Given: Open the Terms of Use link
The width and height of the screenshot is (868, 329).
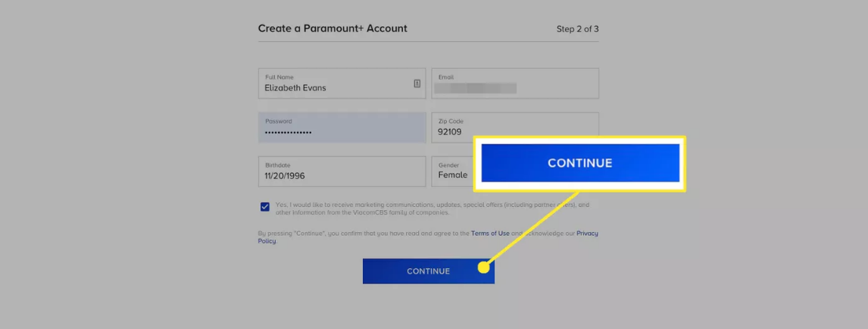Looking at the screenshot, I should (490, 233).
